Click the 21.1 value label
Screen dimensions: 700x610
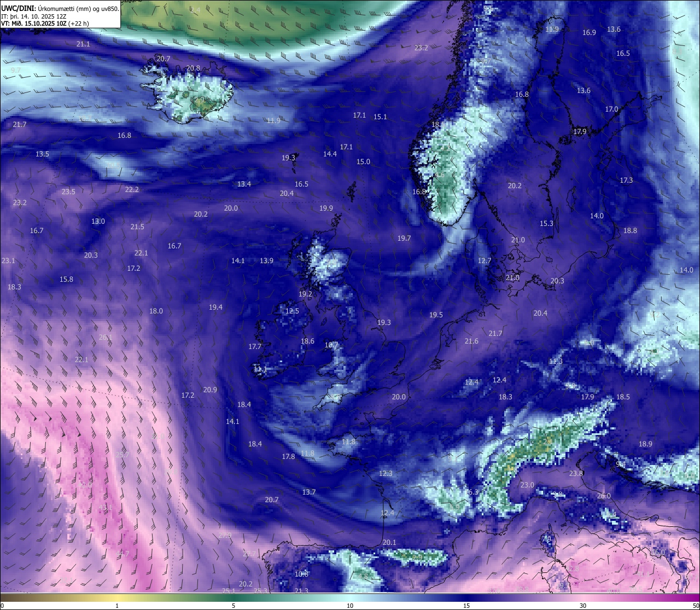(83, 44)
